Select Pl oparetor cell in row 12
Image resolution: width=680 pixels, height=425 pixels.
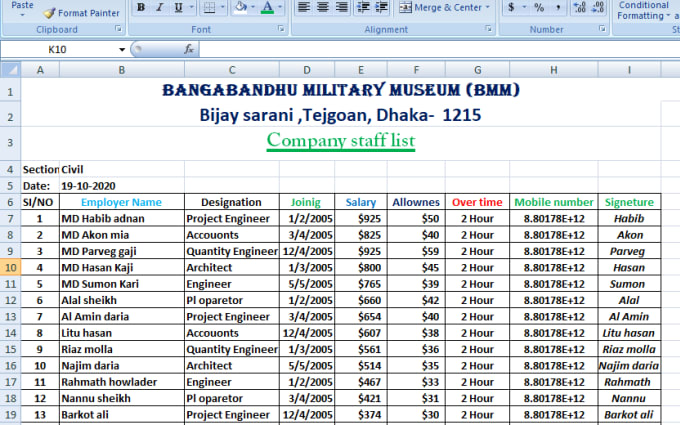(x=232, y=300)
